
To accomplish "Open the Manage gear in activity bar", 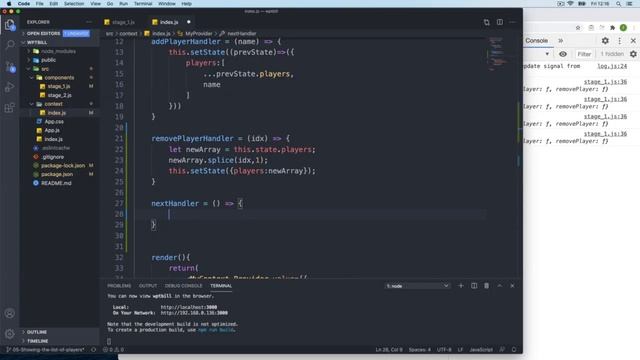I will pyautogui.click(x=10, y=334).
